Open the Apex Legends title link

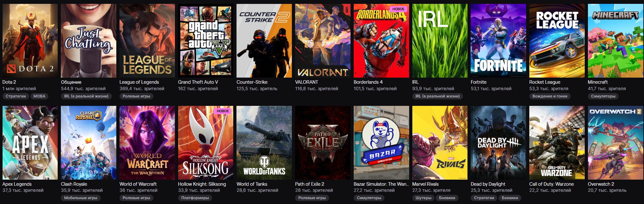click(17, 184)
